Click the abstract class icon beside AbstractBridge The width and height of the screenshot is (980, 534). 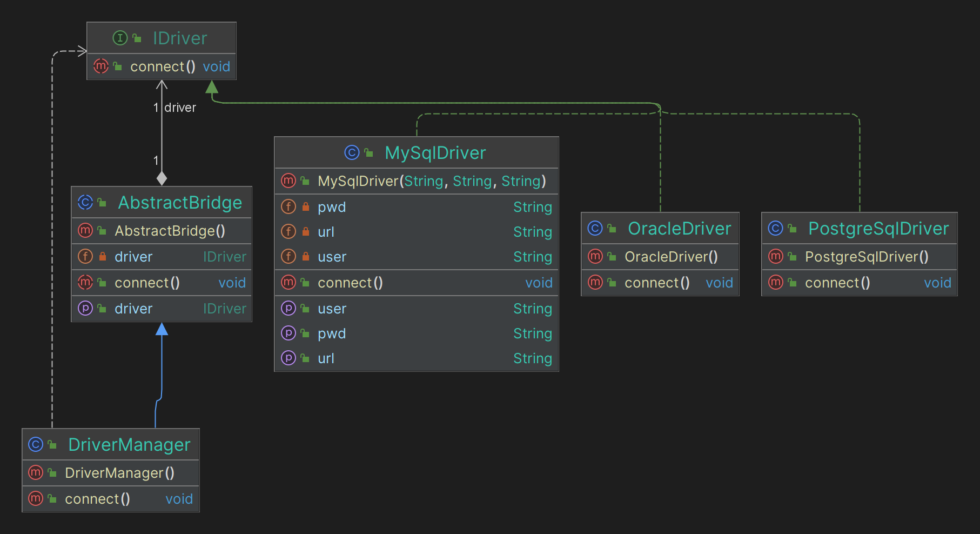tap(85, 203)
